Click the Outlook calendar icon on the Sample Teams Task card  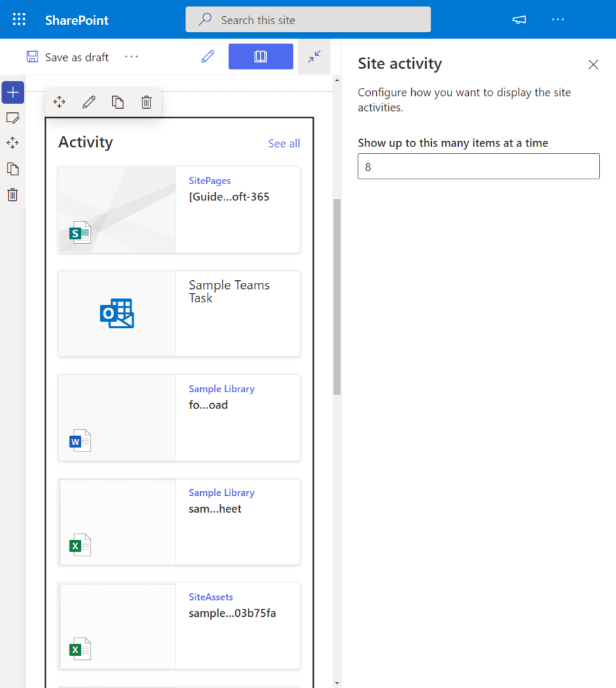click(x=117, y=313)
